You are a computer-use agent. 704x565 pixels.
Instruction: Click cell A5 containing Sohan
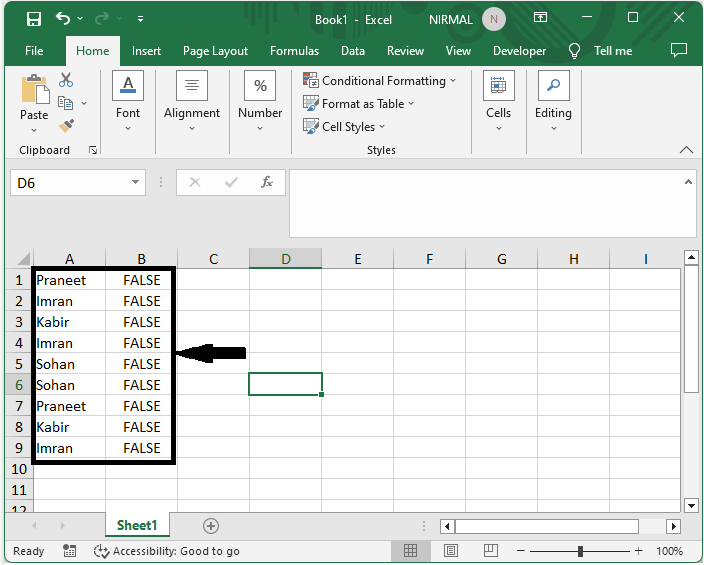click(70, 364)
